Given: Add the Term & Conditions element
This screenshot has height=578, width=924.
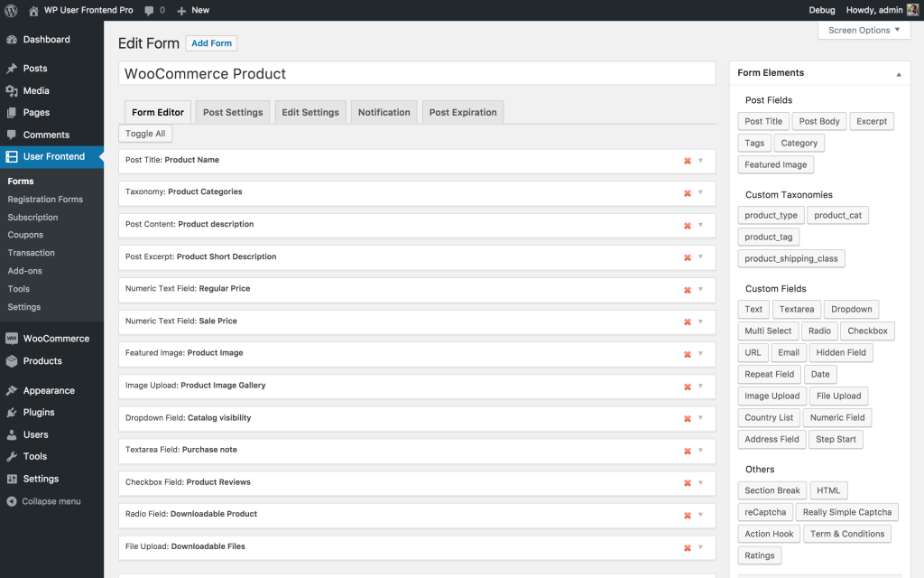Looking at the screenshot, I should tap(847, 534).
